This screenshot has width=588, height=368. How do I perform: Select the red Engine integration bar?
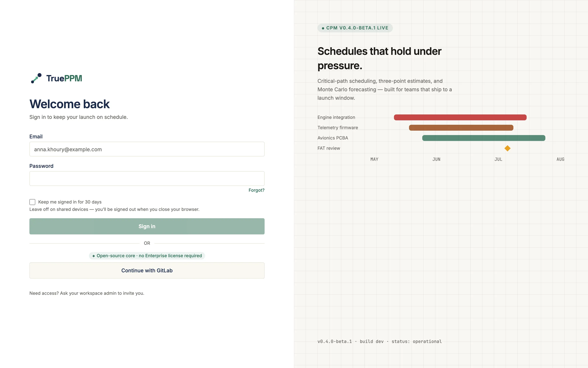pyautogui.click(x=460, y=117)
